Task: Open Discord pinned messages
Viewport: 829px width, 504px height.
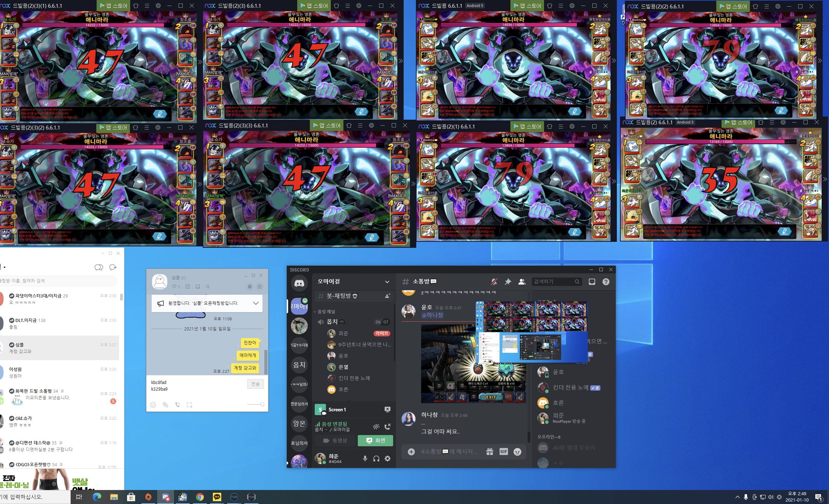Action: pyautogui.click(x=508, y=282)
